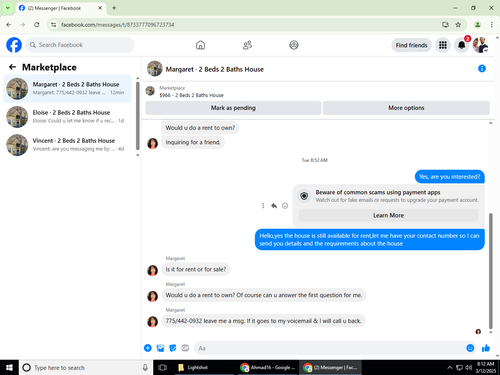
Task: Bookmark this page with the star
Action: tap(458, 25)
